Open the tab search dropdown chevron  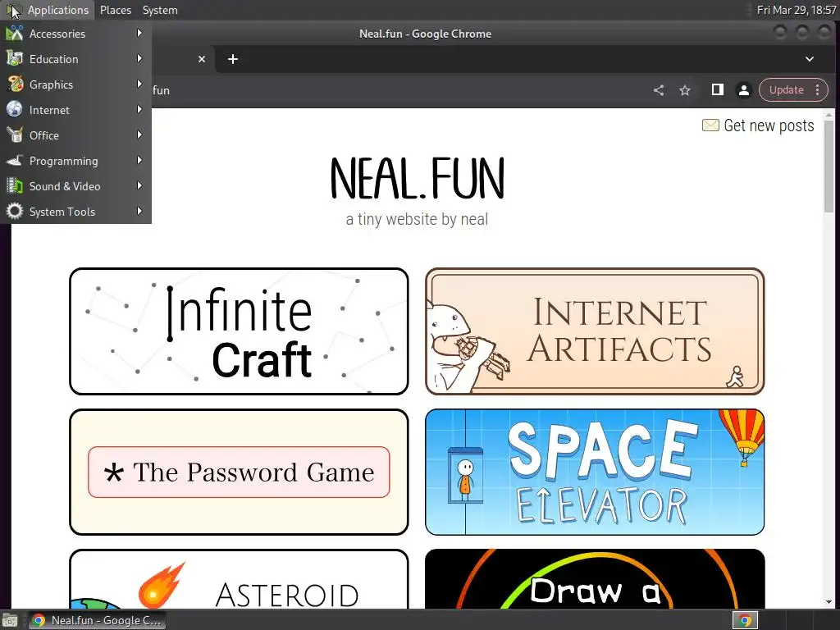pyautogui.click(x=810, y=59)
